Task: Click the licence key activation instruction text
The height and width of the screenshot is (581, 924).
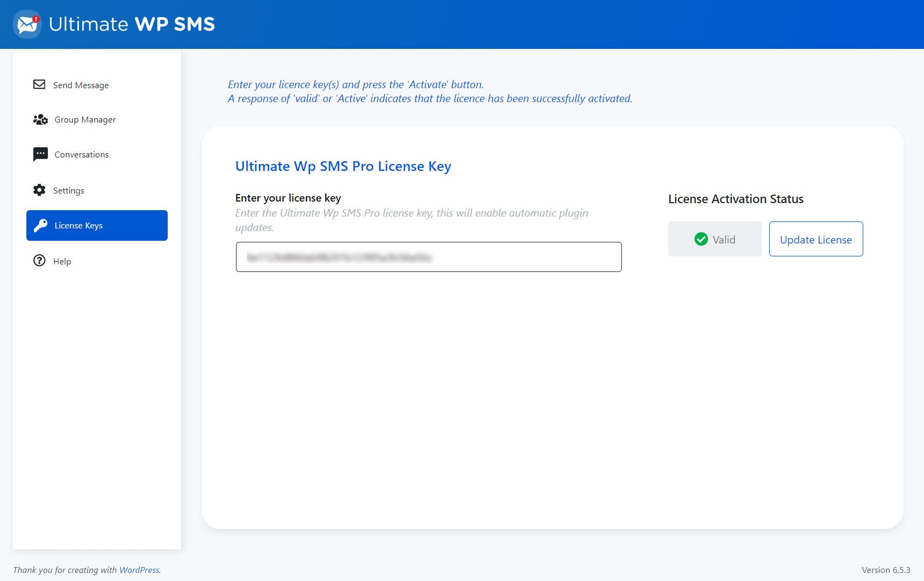Action: (x=430, y=91)
